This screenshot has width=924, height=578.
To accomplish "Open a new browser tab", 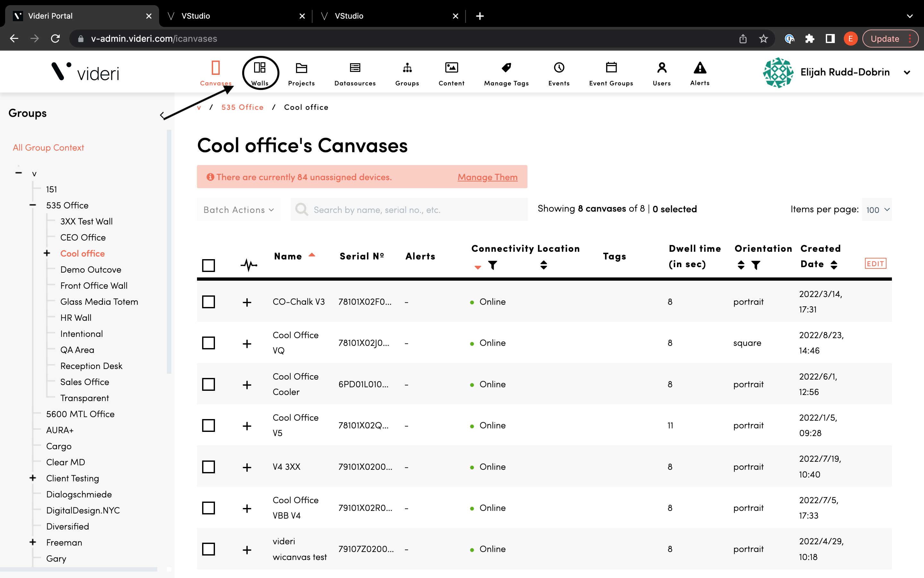I will 480,16.
